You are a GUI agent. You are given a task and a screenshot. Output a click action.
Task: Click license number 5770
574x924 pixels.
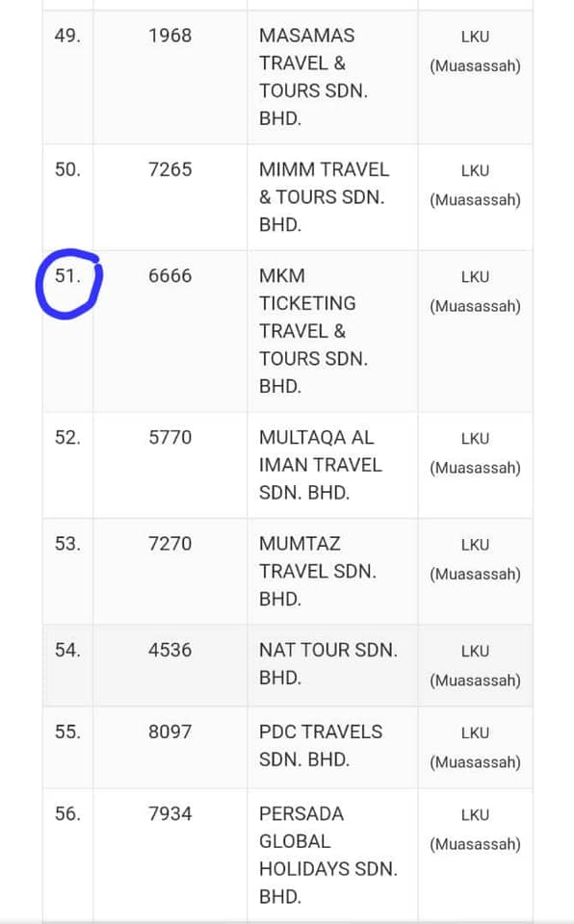170,437
